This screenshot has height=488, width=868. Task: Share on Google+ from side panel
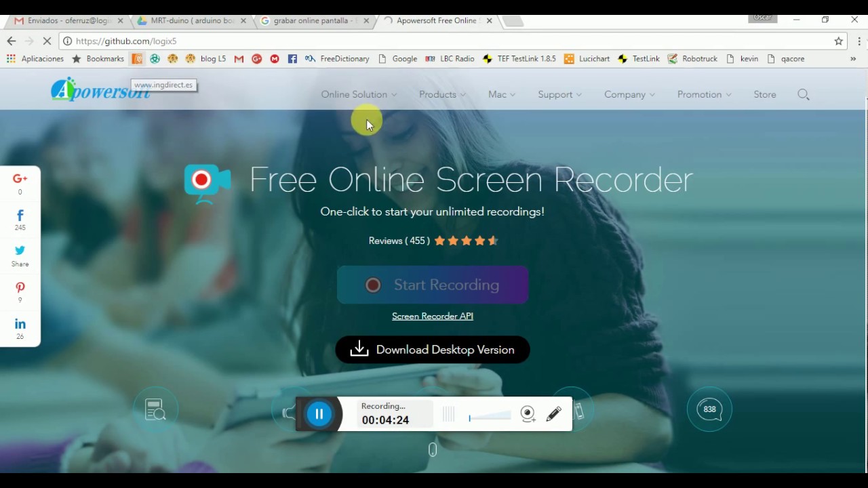click(x=20, y=183)
